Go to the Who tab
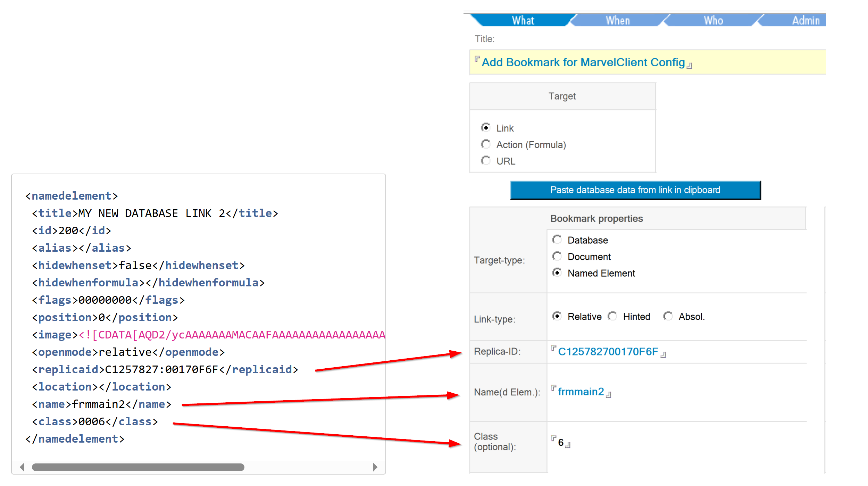Viewport: 868px width, 486px height. click(713, 20)
